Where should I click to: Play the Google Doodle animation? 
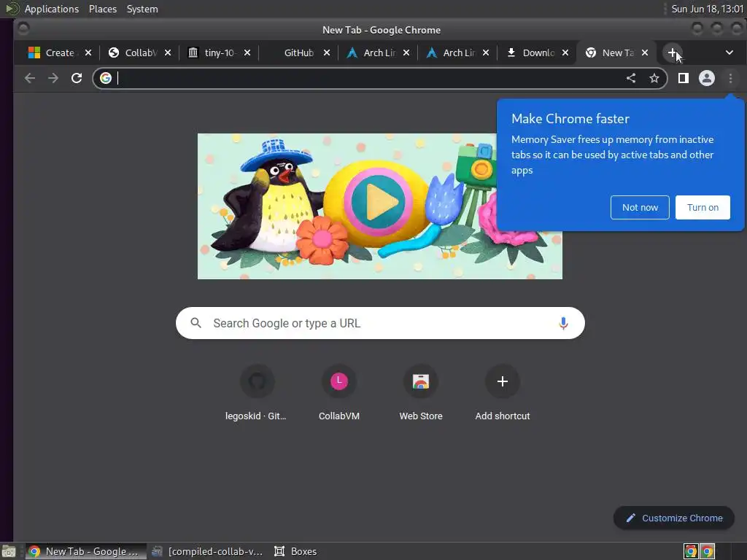pyautogui.click(x=378, y=203)
